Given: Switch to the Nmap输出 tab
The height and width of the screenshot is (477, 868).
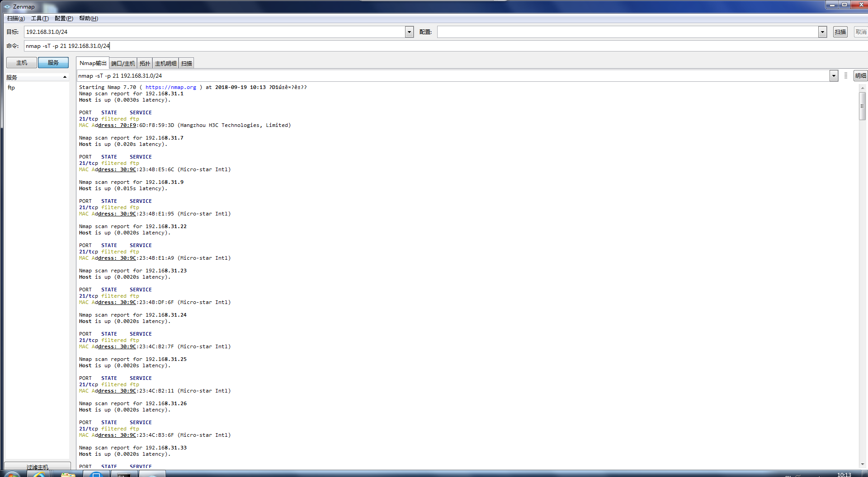Looking at the screenshot, I should (93, 63).
